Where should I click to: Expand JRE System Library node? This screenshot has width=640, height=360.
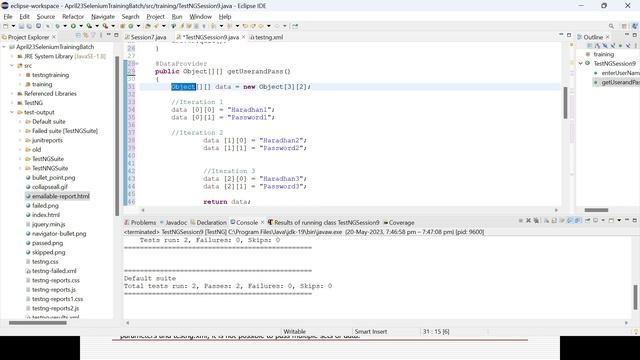(x=12, y=56)
